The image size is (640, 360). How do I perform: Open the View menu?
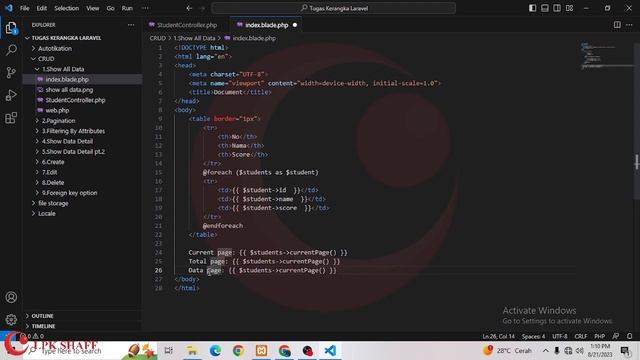(93, 8)
